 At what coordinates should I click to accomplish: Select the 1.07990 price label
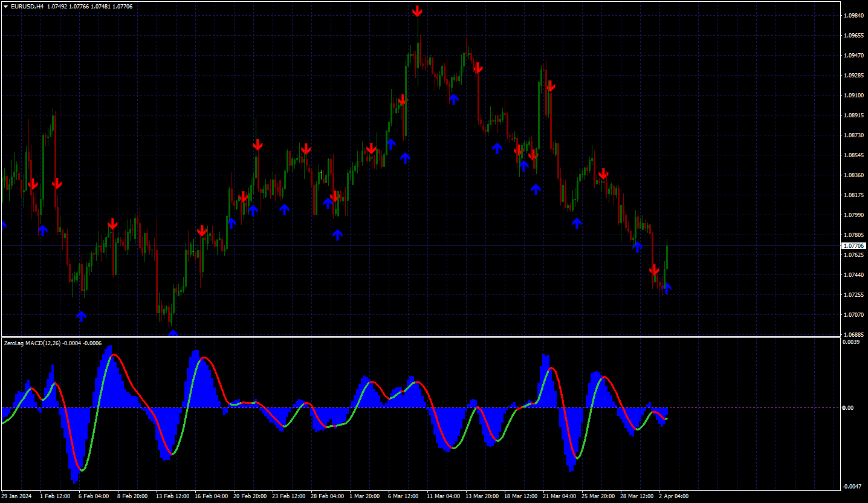pyautogui.click(x=853, y=215)
